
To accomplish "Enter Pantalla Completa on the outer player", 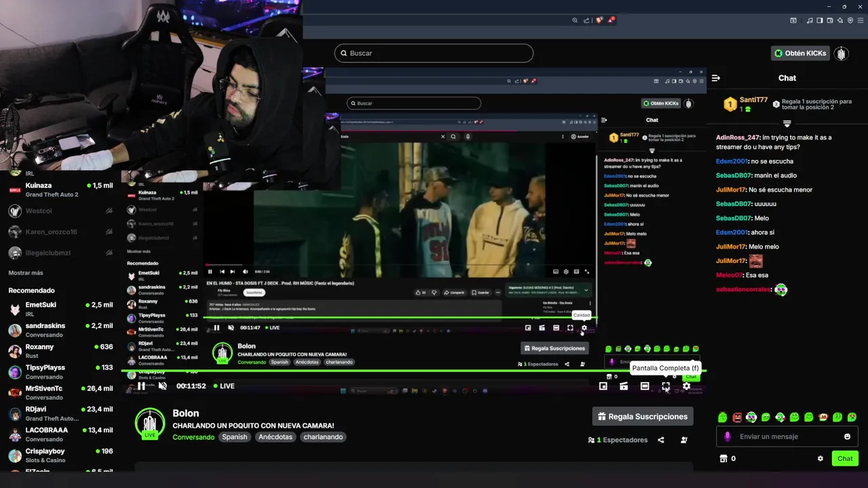I will pyautogui.click(x=666, y=386).
